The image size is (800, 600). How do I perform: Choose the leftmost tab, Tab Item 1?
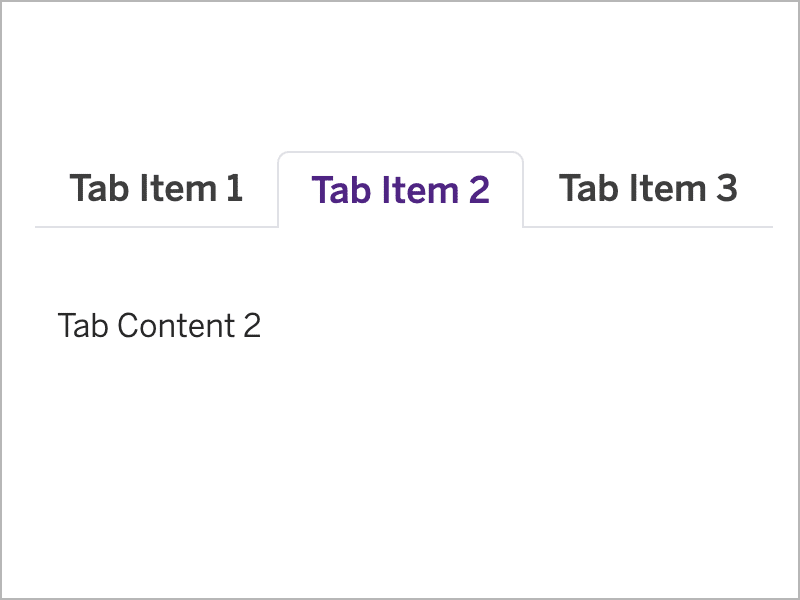click(156, 188)
